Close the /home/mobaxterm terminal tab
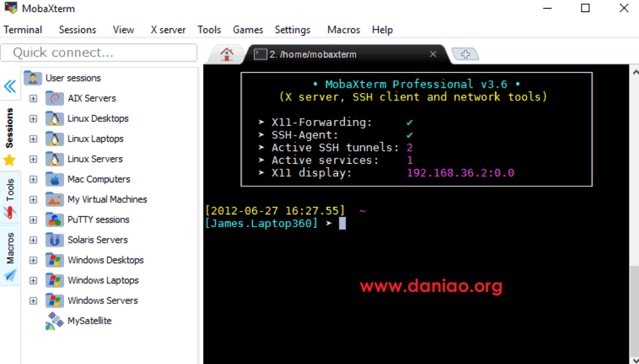This screenshot has width=639, height=364. tap(435, 55)
